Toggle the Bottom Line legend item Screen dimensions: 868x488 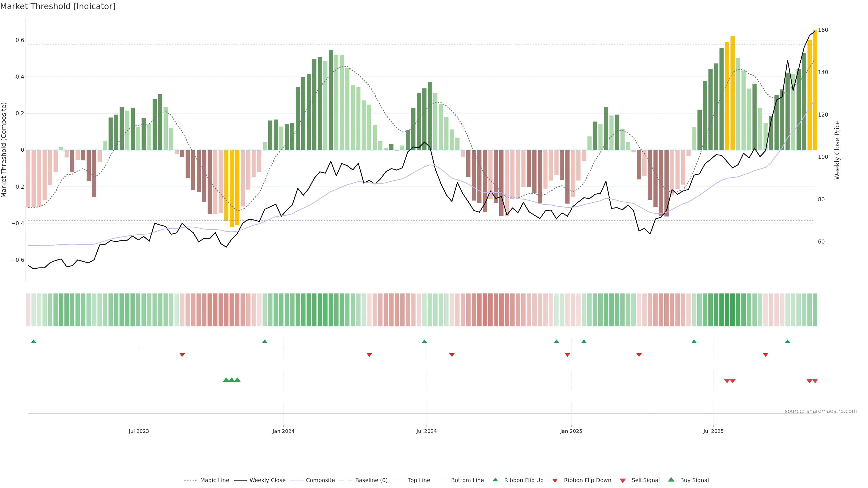[467, 480]
